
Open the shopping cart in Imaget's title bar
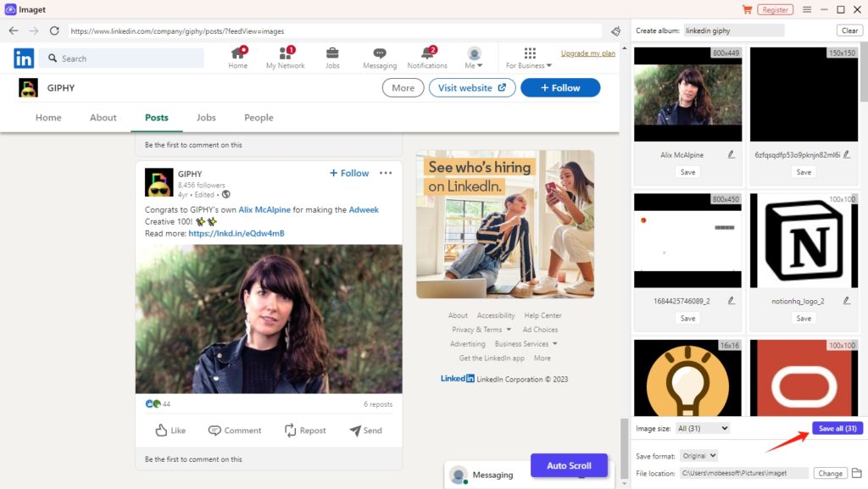pos(748,9)
